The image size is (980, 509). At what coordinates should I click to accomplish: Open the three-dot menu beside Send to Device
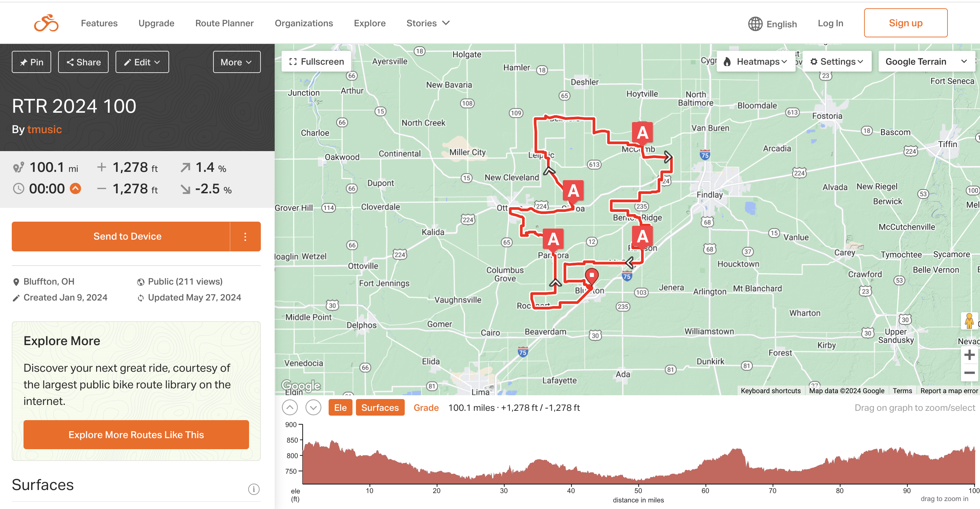point(245,236)
